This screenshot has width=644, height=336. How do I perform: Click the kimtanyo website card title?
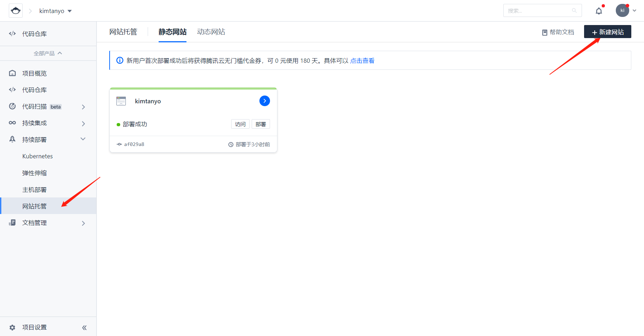click(x=148, y=101)
